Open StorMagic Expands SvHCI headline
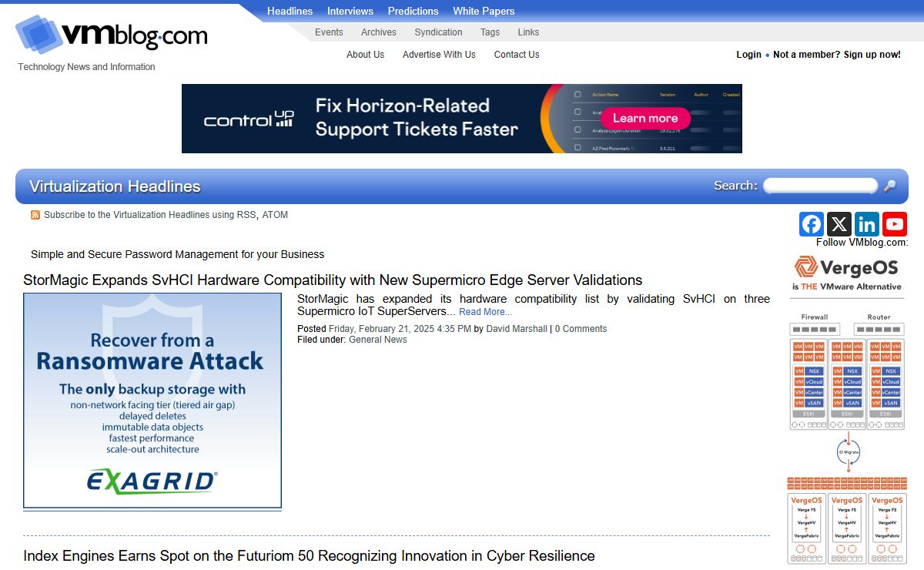924x570 pixels. [x=333, y=280]
